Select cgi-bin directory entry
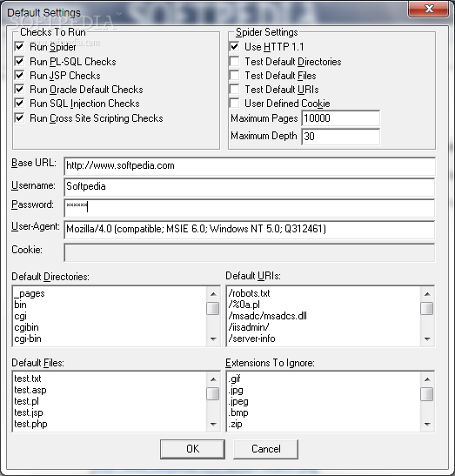The image size is (455, 476). pyautogui.click(x=28, y=339)
